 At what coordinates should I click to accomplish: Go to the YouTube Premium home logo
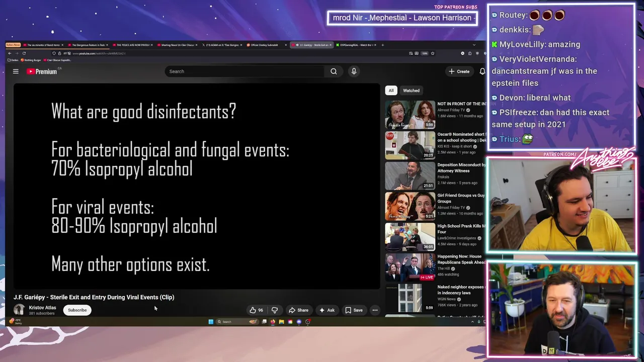pyautogui.click(x=42, y=71)
